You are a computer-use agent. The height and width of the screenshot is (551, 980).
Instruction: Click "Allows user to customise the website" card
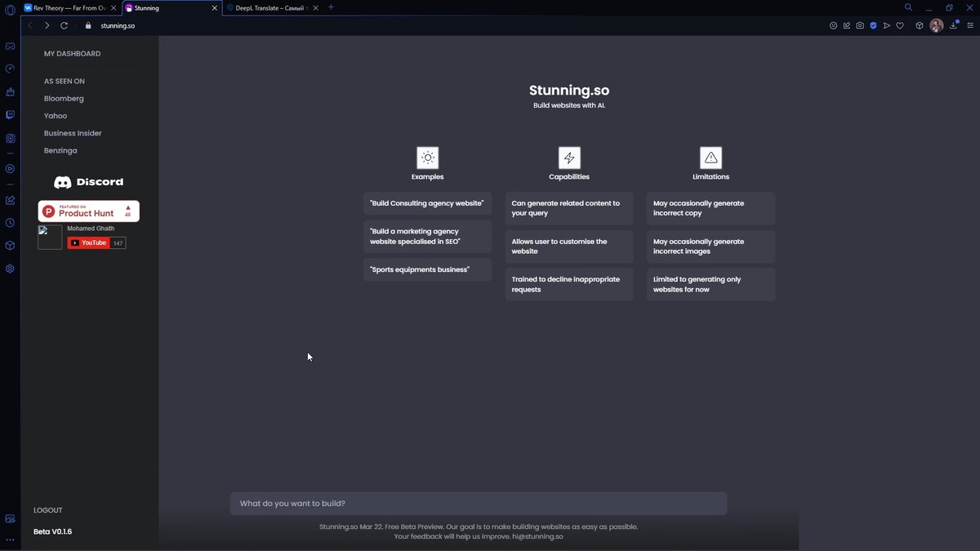tap(569, 247)
